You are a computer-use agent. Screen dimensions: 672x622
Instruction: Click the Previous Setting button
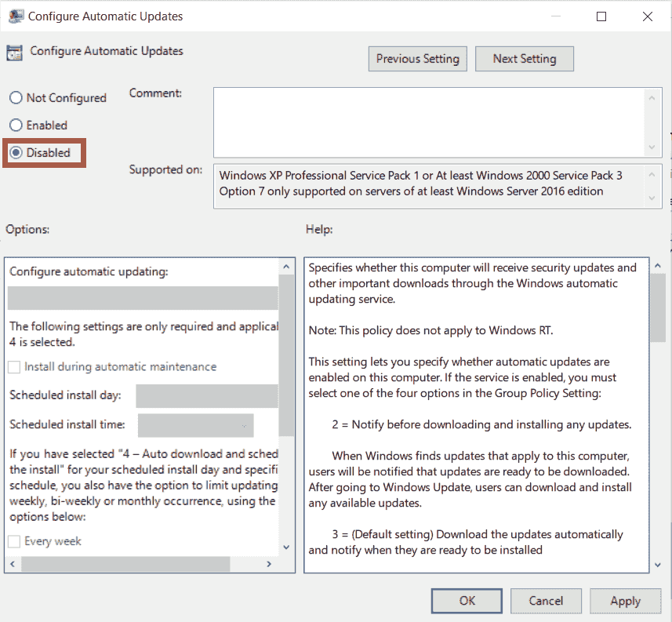tap(417, 58)
